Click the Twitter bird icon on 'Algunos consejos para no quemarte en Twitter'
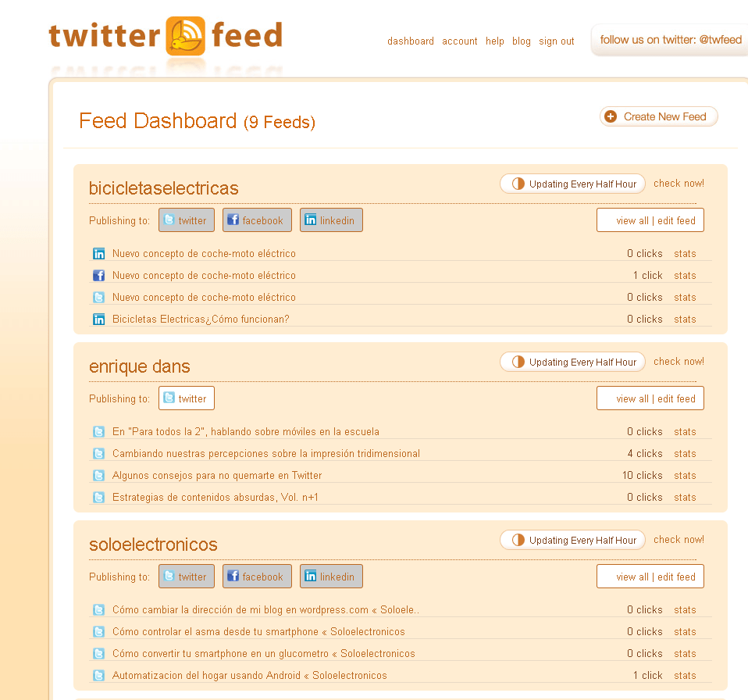This screenshot has height=700, width=748. pos(99,475)
